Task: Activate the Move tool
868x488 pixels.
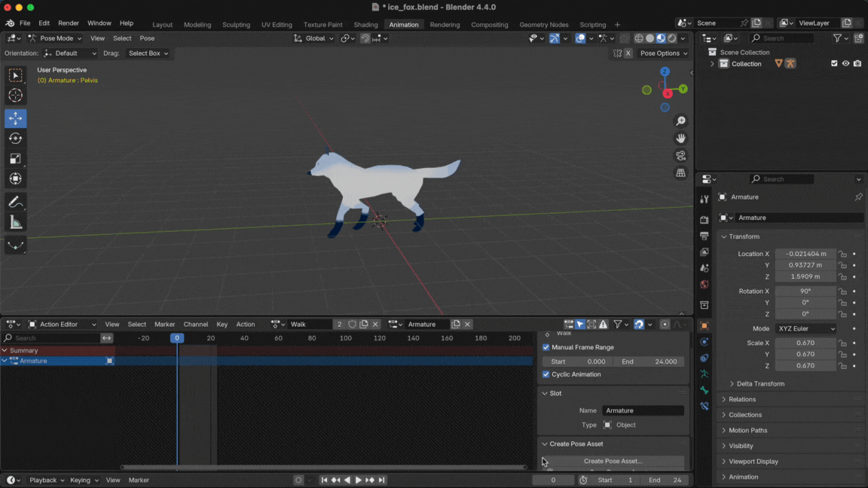Action: (x=16, y=117)
